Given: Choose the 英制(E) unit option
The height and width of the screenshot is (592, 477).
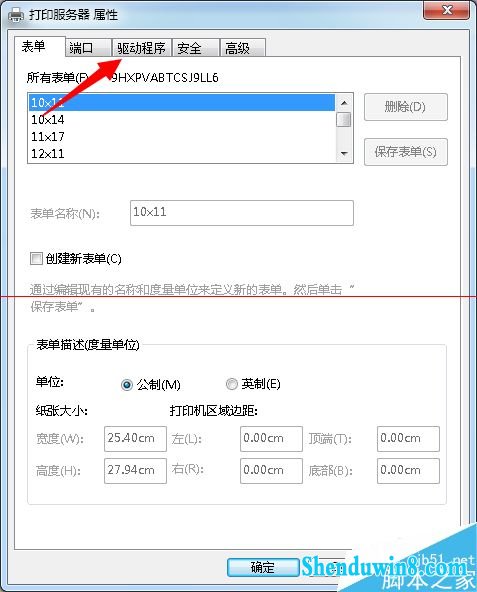Looking at the screenshot, I should coord(232,384).
